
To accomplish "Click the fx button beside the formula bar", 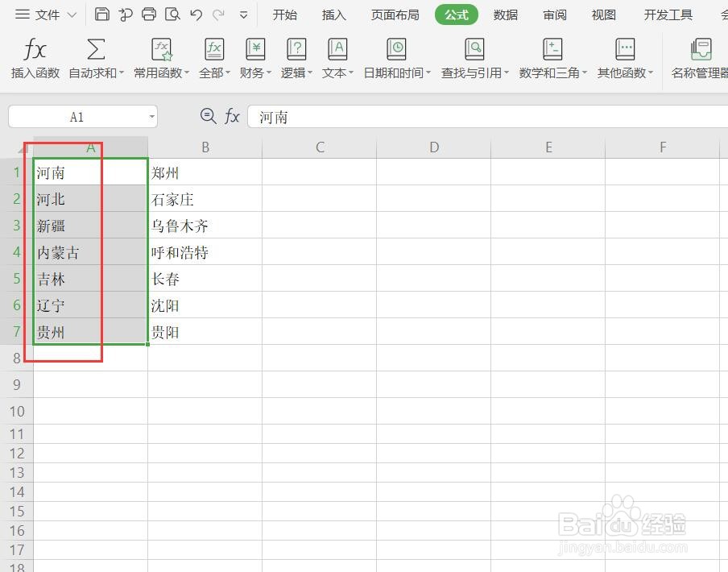I will pyautogui.click(x=233, y=116).
